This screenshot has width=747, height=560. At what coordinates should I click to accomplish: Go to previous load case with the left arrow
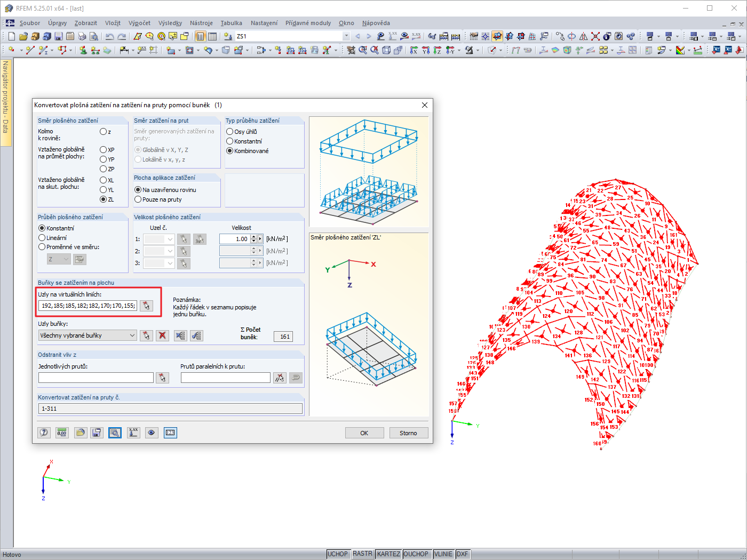coord(357,36)
